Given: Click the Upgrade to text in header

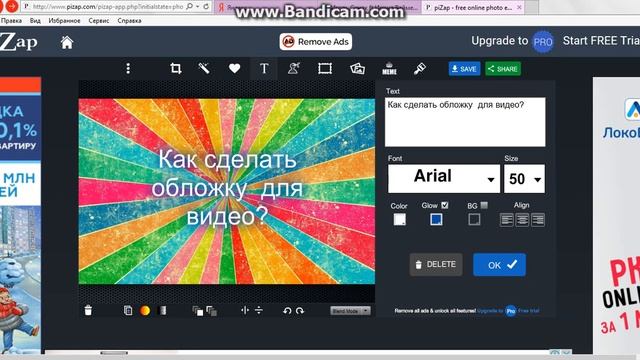Looking at the screenshot, I should pyautogui.click(x=500, y=41).
